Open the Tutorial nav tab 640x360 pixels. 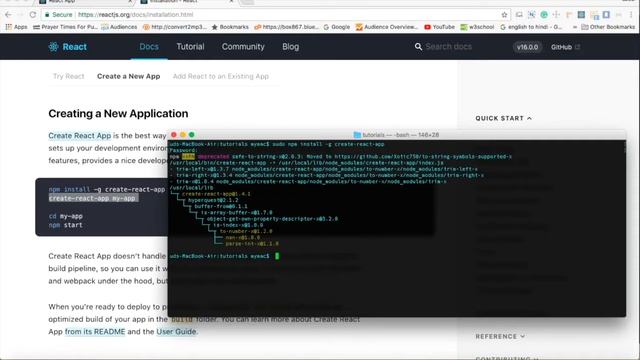click(190, 47)
